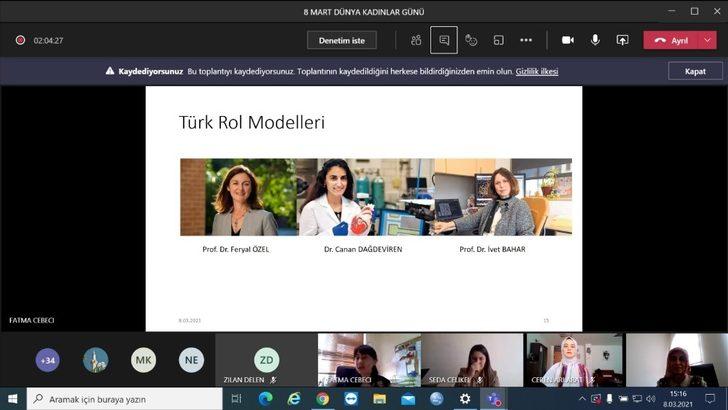Open the Windows Start menu
The width and height of the screenshot is (728, 410).
13,399
